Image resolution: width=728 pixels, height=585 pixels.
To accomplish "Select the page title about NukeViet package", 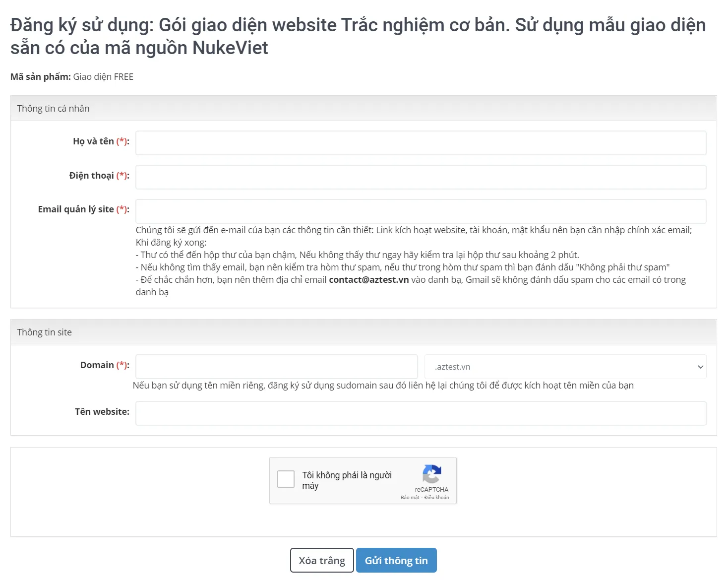I will (x=357, y=36).
